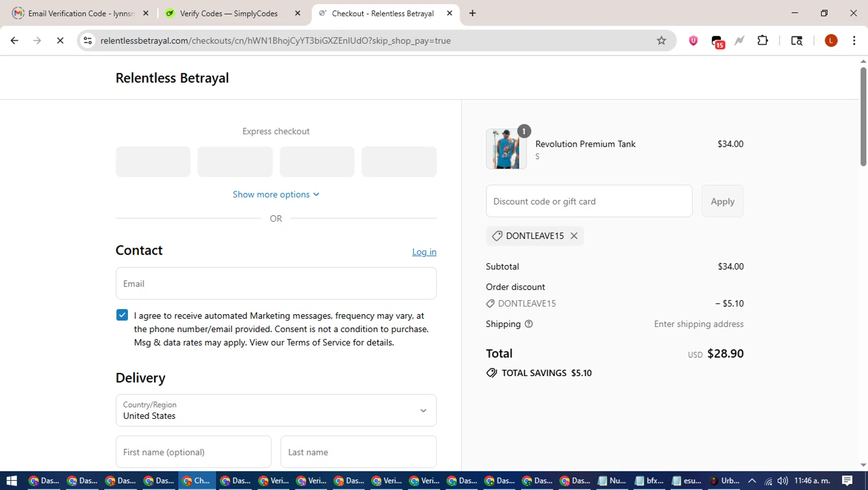Screen dimensions: 868x490
Task: Click the Revolution Premium Tank product thumbnail
Action: (x=506, y=149)
